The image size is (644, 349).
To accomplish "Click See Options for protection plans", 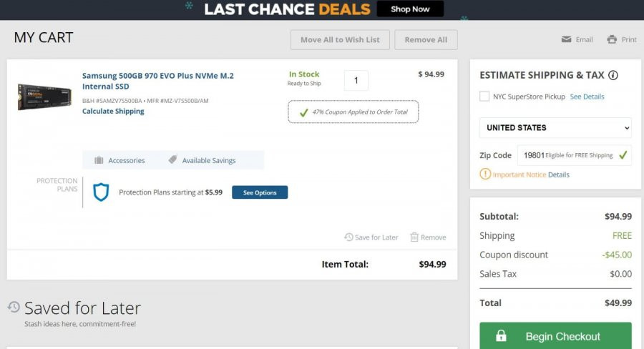I will (x=260, y=192).
